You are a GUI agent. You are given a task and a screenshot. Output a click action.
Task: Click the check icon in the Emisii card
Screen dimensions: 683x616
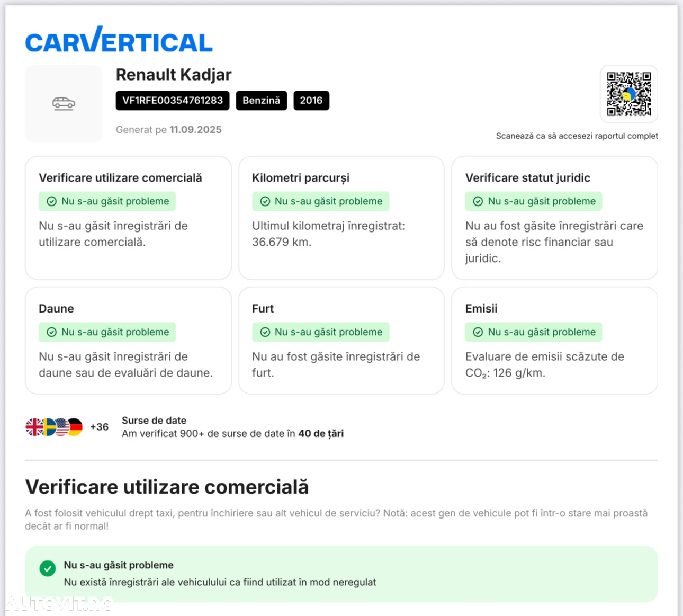tap(478, 332)
